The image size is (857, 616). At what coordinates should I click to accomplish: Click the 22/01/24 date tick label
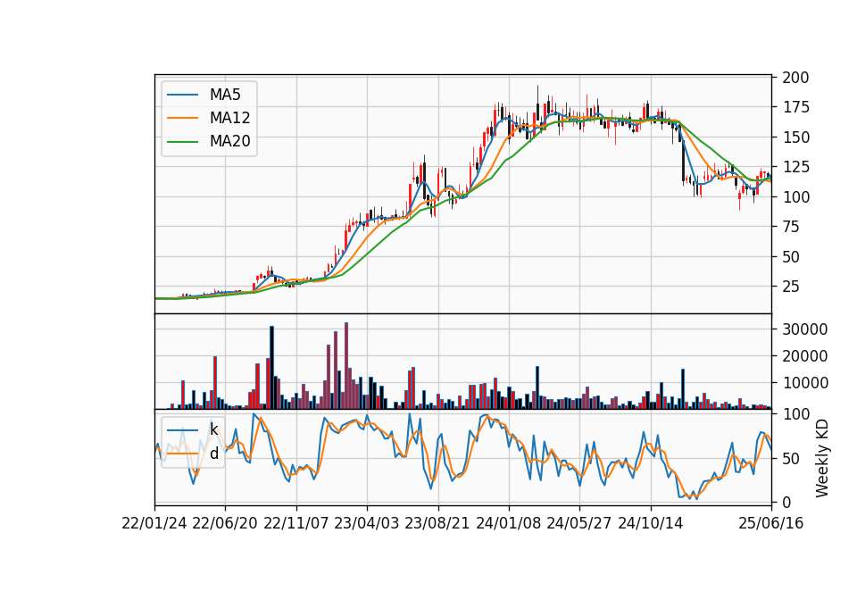154,523
